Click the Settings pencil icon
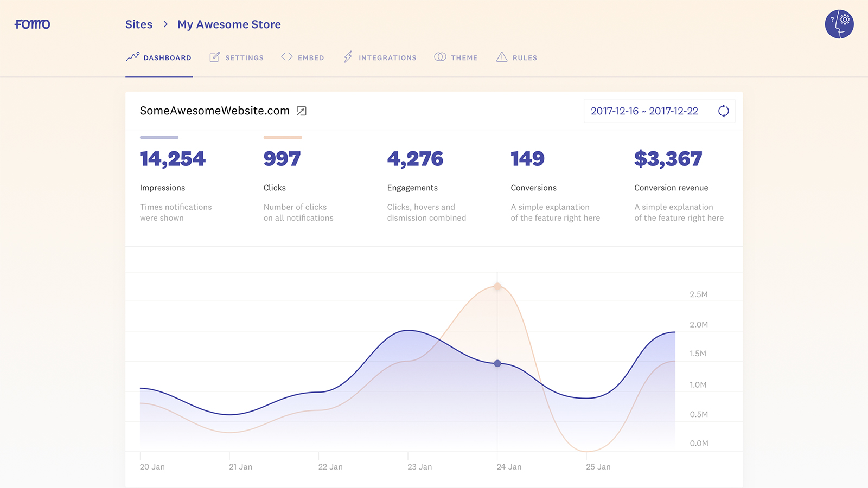The image size is (868, 488). (x=214, y=56)
